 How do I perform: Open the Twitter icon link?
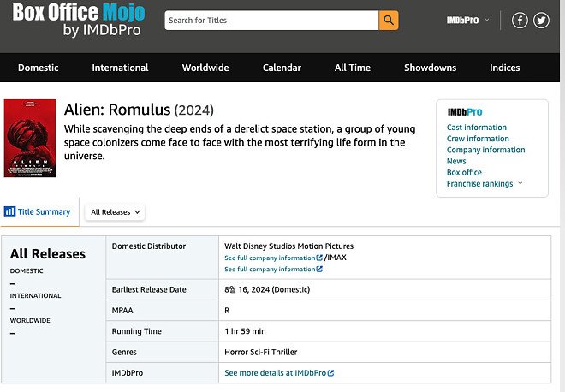coord(541,21)
